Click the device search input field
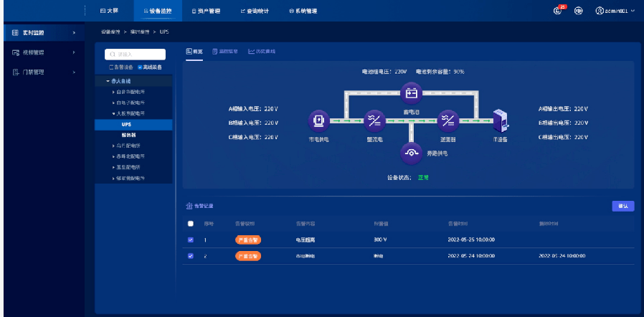644x317 pixels. [135, 55]
